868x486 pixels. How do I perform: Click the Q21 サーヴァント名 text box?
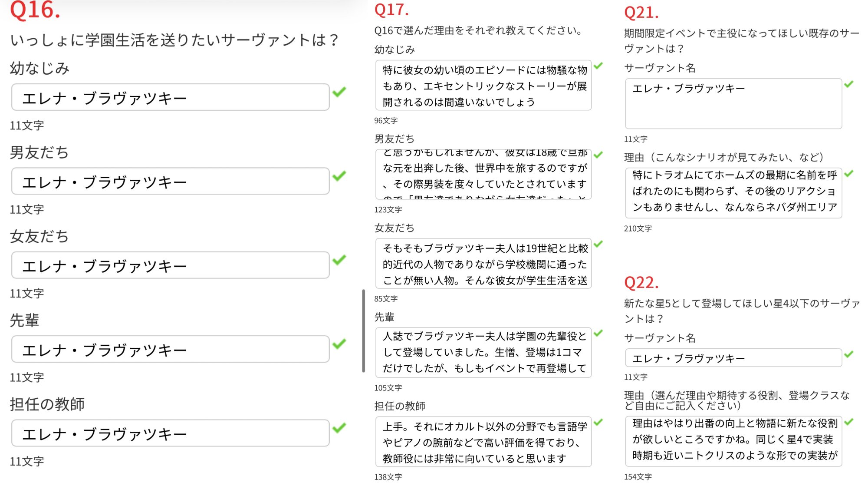(x=733, y=104)
